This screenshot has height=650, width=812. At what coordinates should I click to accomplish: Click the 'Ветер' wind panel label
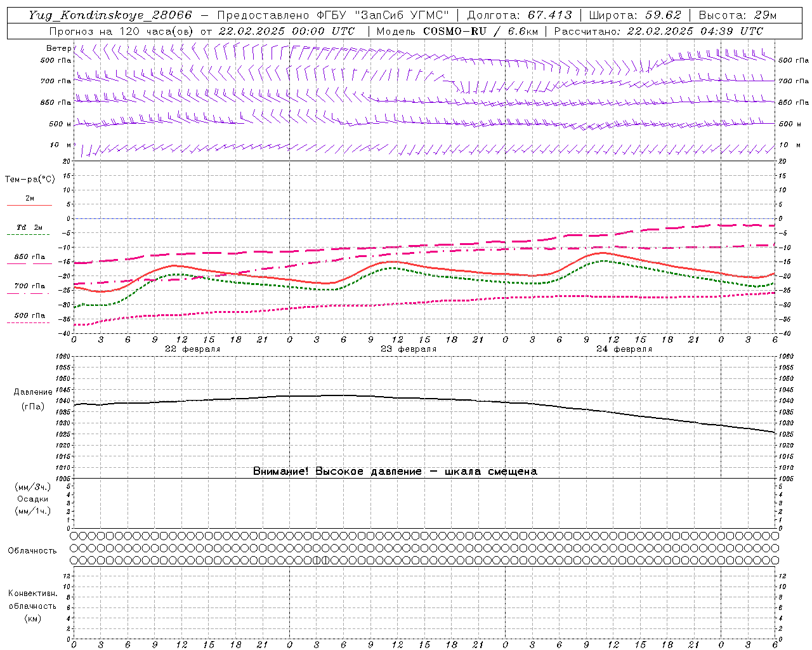(x=58, y=48)
